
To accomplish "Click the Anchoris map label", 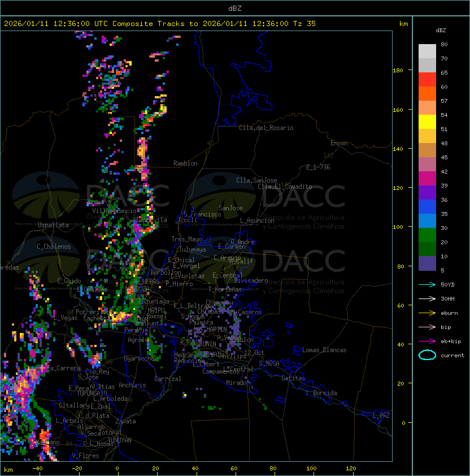I will tap(132, 385).
